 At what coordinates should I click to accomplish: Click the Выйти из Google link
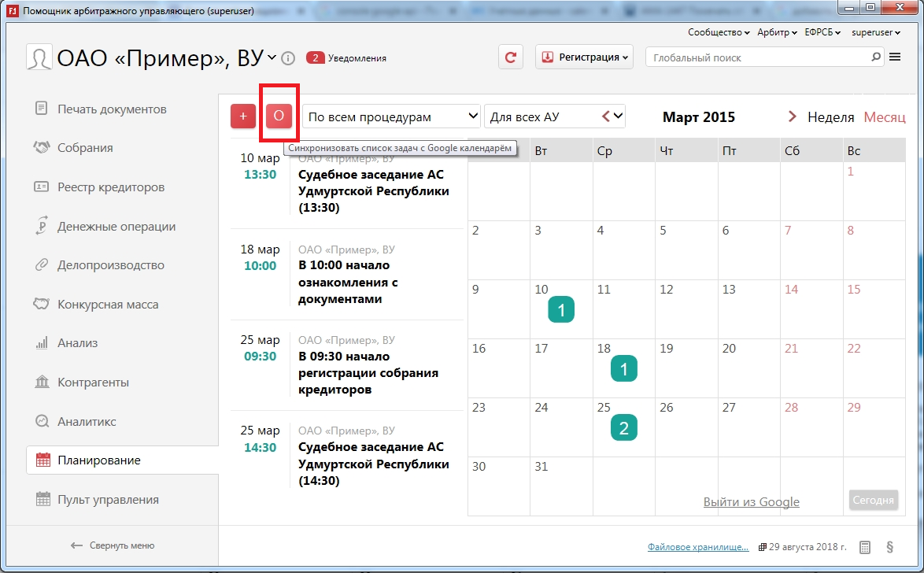[x=751, y=502]
